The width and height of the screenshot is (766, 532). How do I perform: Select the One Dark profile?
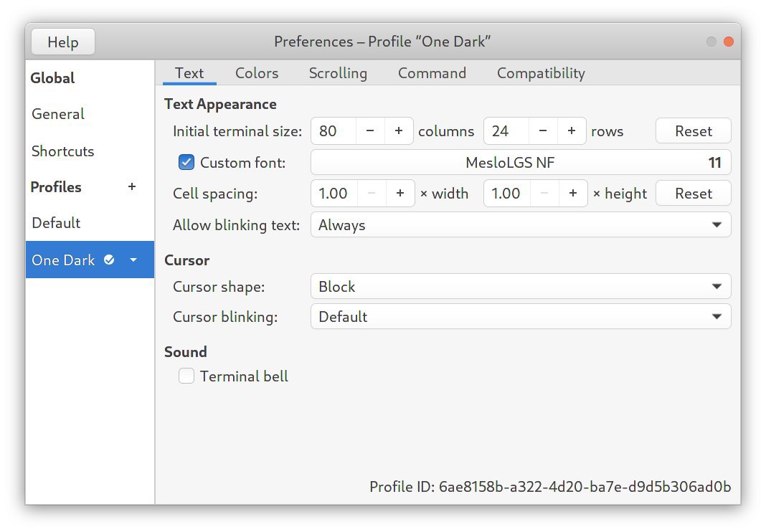coord(90,260)
